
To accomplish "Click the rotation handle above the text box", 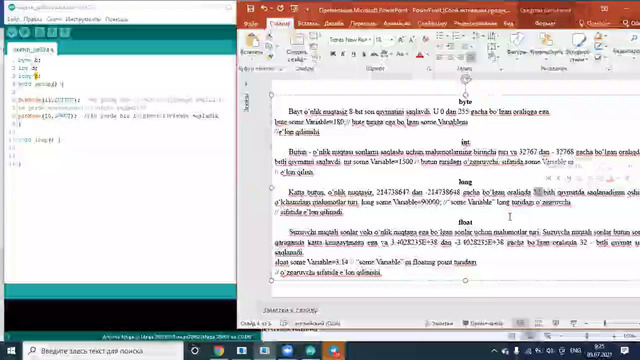I will [x=465, y=79].
